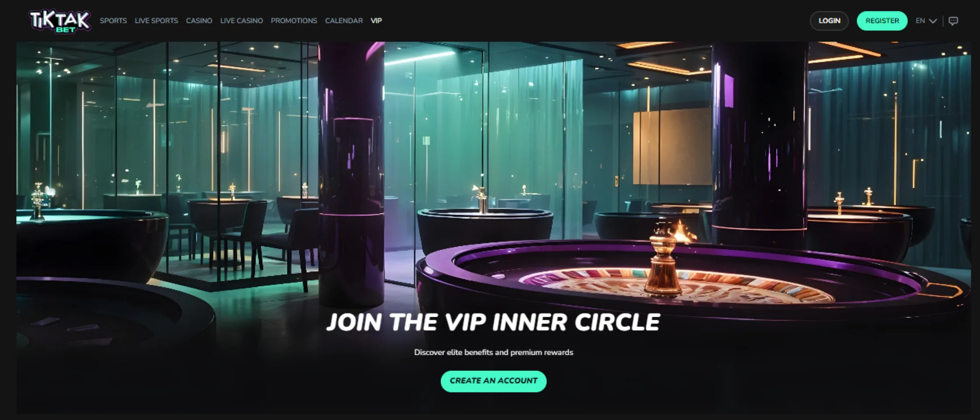The image size is (980, 420).
Task: Open the Sports menu item
Action: [113, 21]
